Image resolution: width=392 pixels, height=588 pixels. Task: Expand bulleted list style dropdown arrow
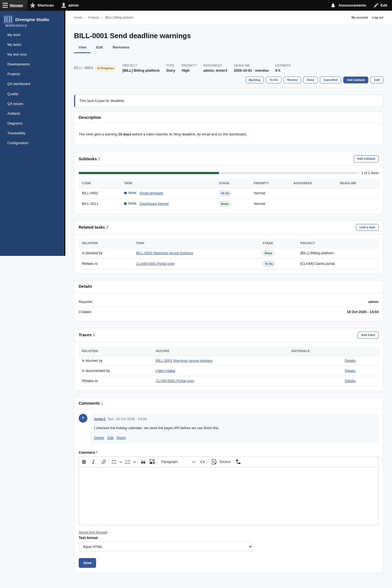tap(121, 462)
